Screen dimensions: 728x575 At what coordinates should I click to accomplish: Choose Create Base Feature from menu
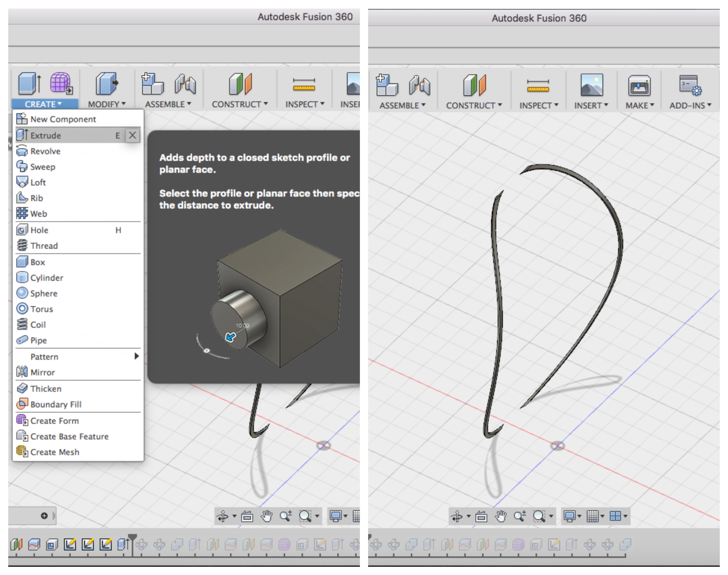pos(78,436)
